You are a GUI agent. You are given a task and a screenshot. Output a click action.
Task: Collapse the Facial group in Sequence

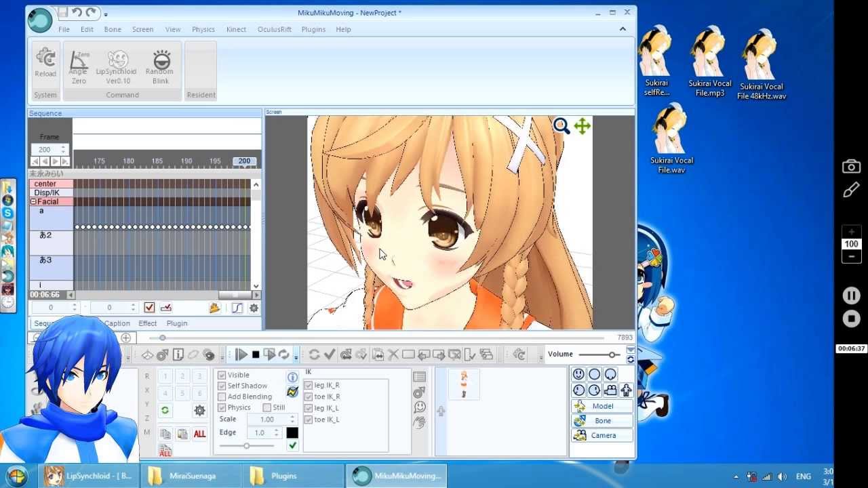coord(33,202)
